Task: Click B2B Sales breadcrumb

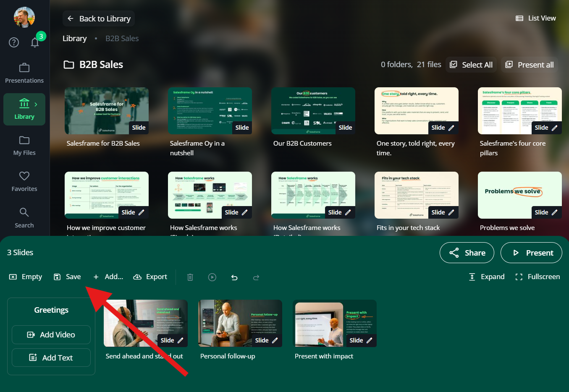Action: pyautogui.click(x=122, y=38)
